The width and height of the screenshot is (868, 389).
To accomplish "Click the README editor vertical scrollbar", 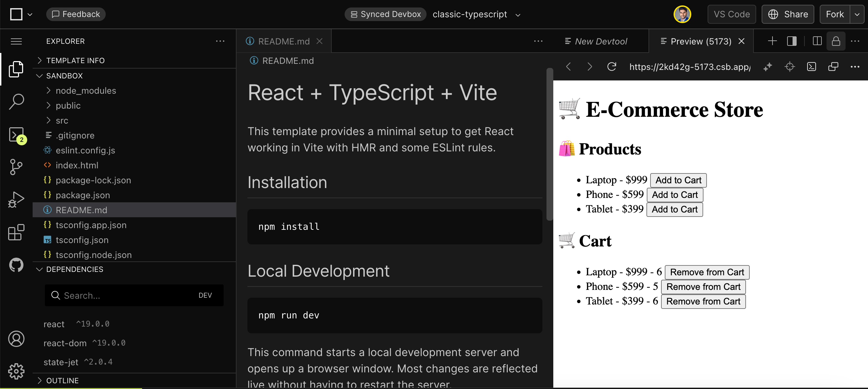I will tap(550, 144).
